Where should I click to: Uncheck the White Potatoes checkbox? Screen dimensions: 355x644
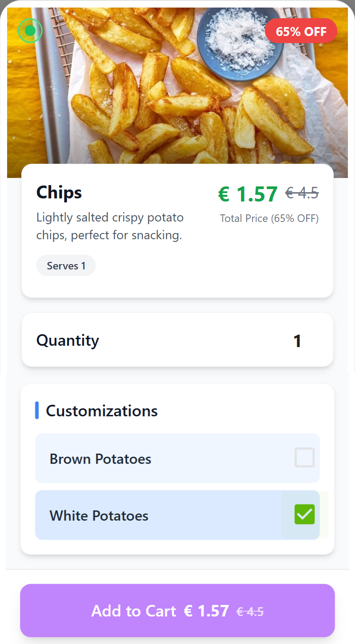(x=304, y=514)
